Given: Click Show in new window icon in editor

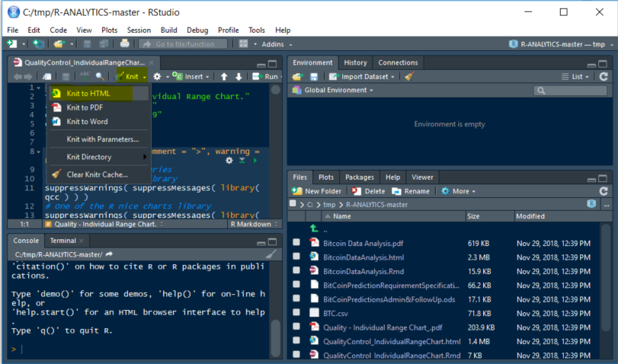Looking at the screenshot, I should tap(47, 76).
